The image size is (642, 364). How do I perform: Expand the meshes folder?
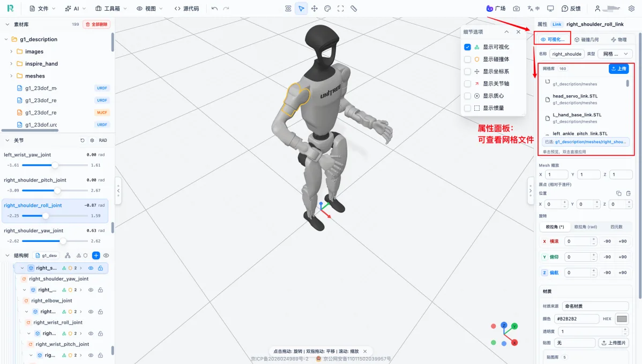point(11,76)
